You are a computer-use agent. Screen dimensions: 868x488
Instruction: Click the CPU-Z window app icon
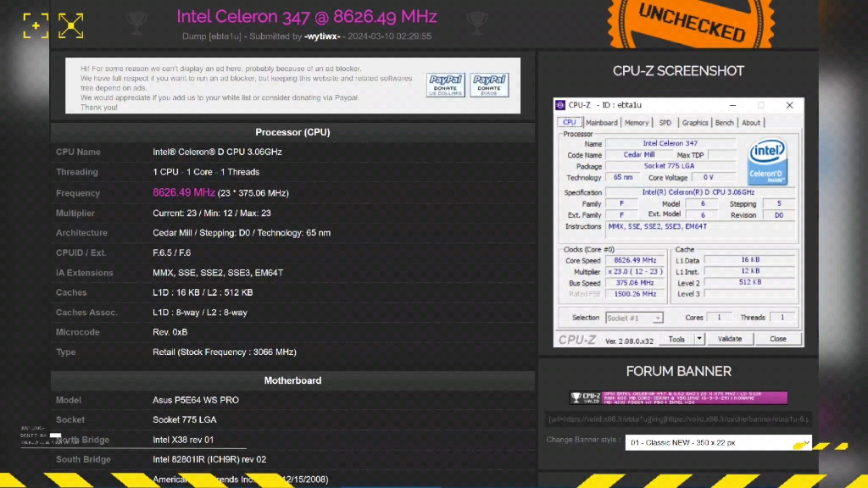(x=560, y=105)
